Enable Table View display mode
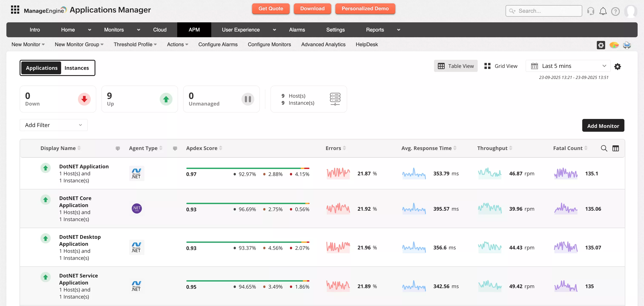Screen dimensions: 644x306 [456, 66]
